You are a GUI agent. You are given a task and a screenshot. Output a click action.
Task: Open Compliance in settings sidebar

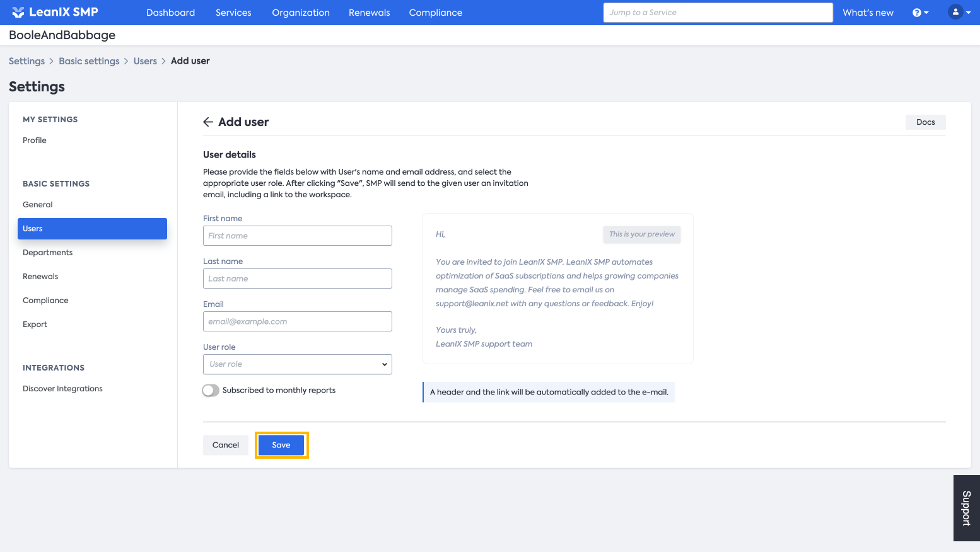point(45,301)
